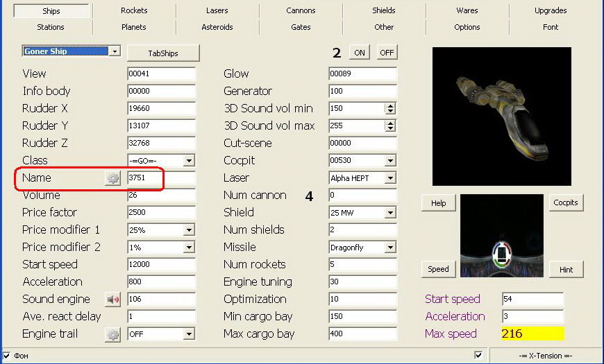Image resolution: width=604 pixels, height=364 pixels.
Task: Click the 3D ship preview image
Action: (501, 116)
